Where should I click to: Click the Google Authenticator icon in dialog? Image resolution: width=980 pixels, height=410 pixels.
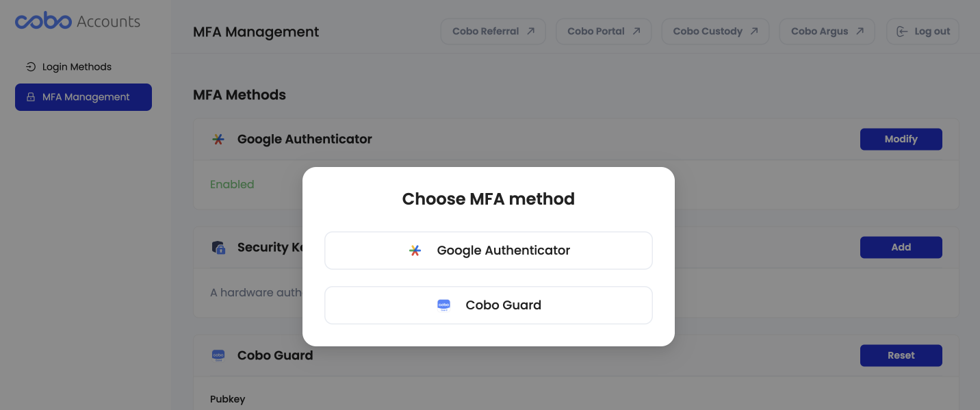pyautogui.click(x=415, y=251)
